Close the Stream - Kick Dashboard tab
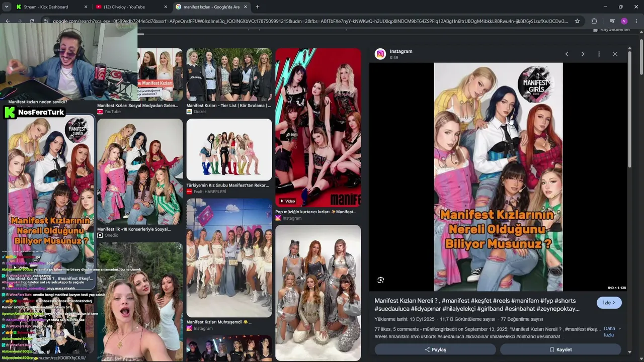The image size is (644, 362). pos(86,7)
